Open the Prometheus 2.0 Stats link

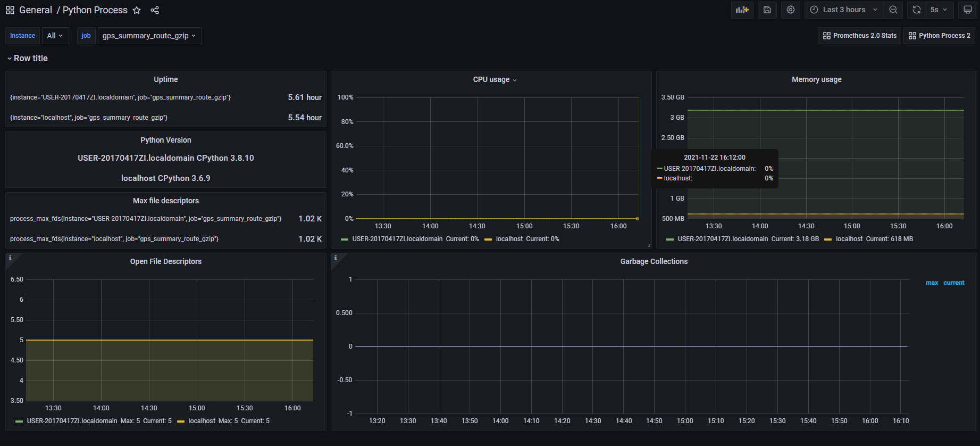[x=859, y=36]
